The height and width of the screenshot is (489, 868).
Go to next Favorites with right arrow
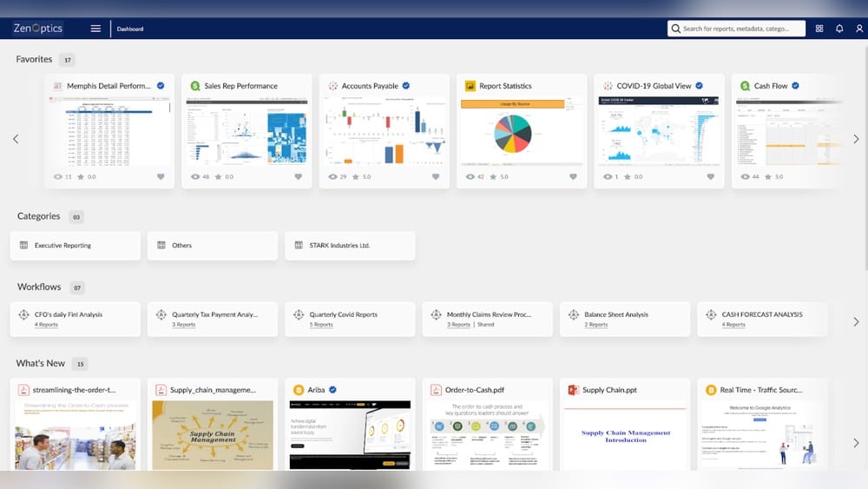tap(856, 139)
